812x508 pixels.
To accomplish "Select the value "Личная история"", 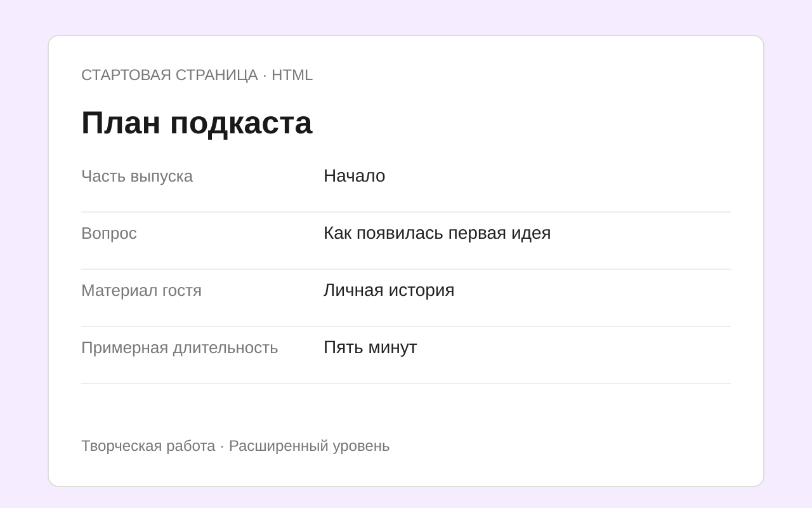I will coord(389,290).
